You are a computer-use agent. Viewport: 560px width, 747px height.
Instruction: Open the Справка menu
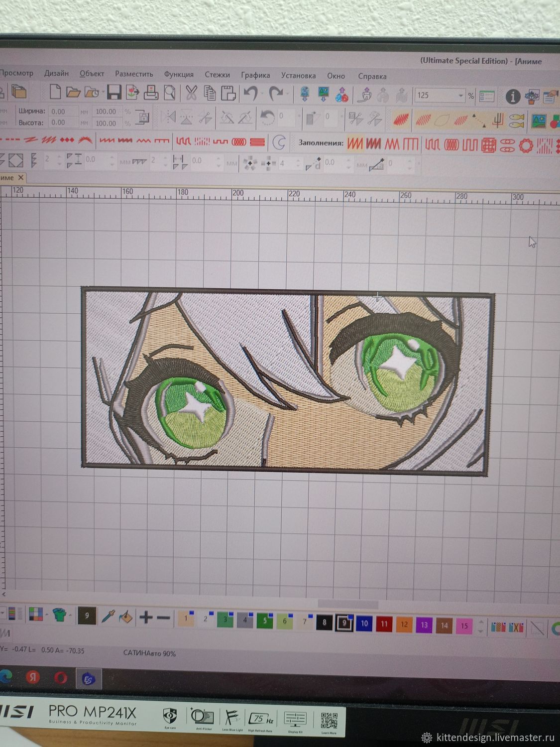pos(372,77)
